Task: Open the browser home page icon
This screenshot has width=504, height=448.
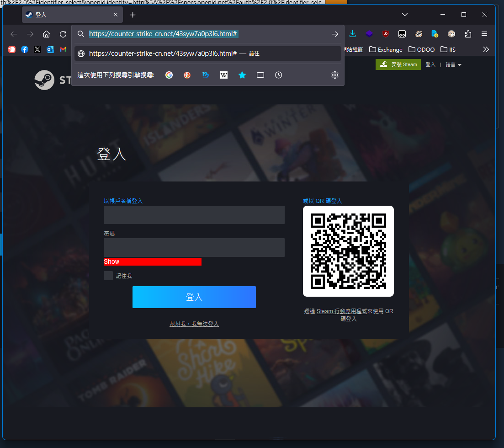Action: point(46,34)
